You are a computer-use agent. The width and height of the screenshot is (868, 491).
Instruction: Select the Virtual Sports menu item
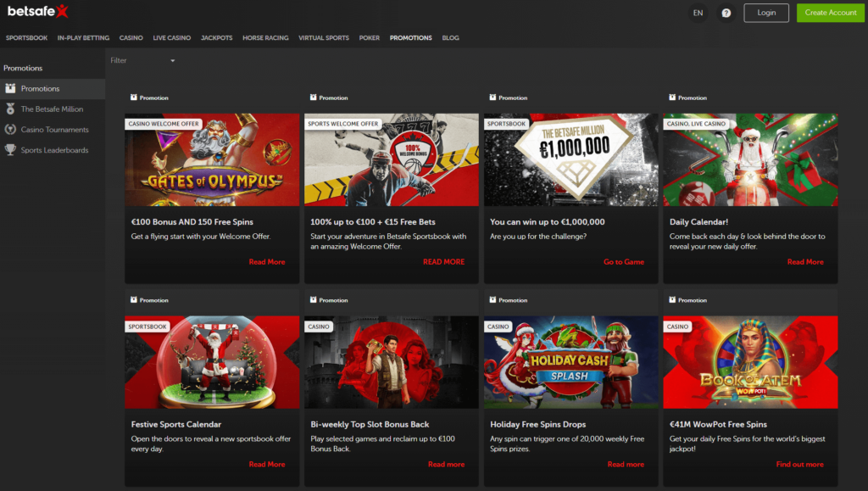[x=323, y=38]
